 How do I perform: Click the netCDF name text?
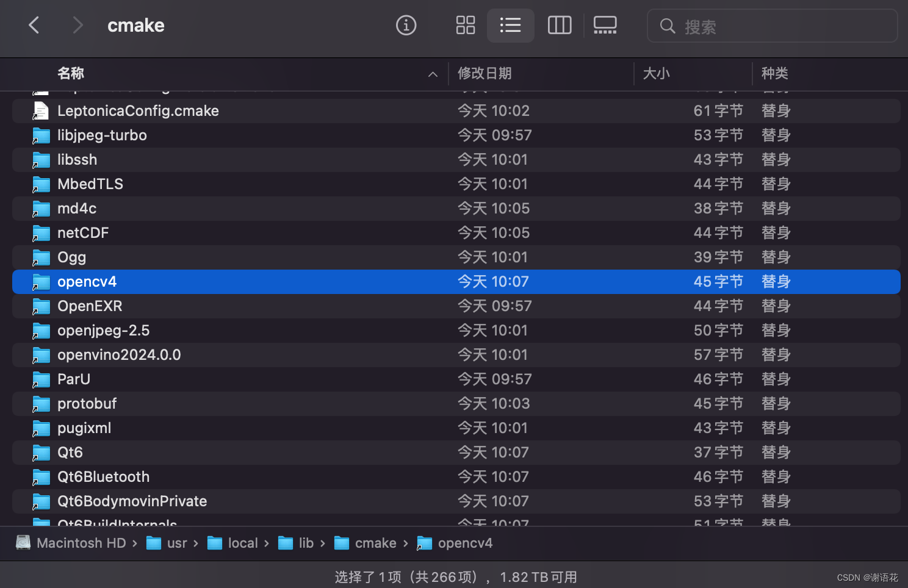(83, 233)
